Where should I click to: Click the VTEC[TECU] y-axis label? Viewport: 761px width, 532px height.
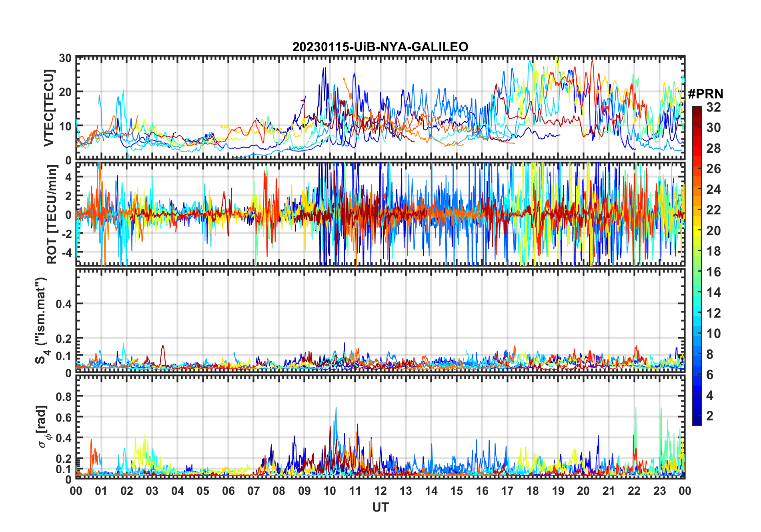[49, 108]
